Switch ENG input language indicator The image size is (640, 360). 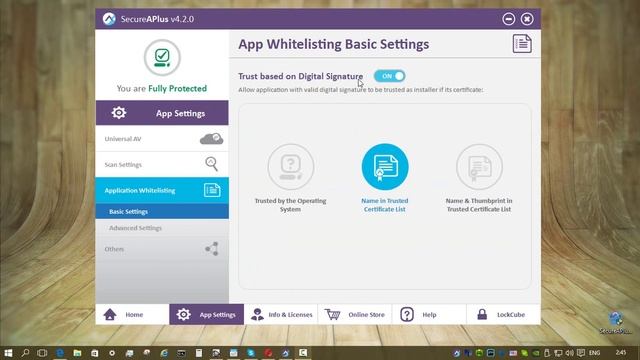(x=595, y=353)
